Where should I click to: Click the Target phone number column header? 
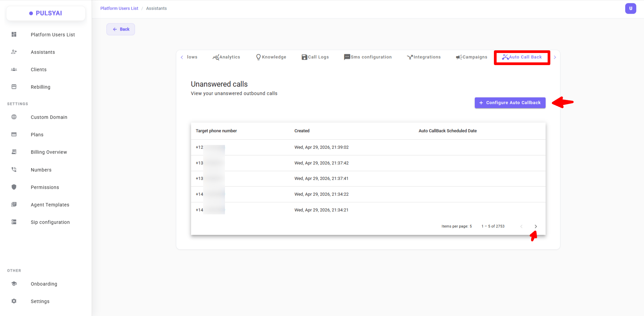click(216, 131)
